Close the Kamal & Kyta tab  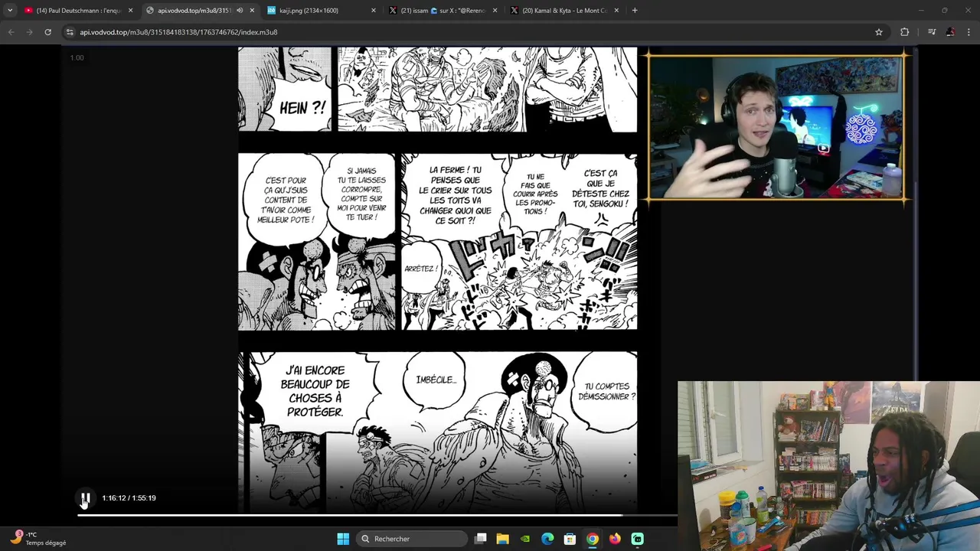pyautogui.click(x=616, y=11)
